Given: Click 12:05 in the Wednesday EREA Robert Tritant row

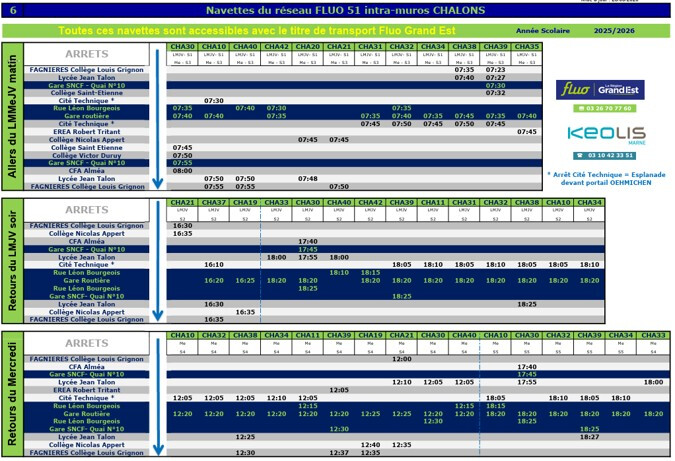Looking at the screenshot, I should tap(339, 390).
